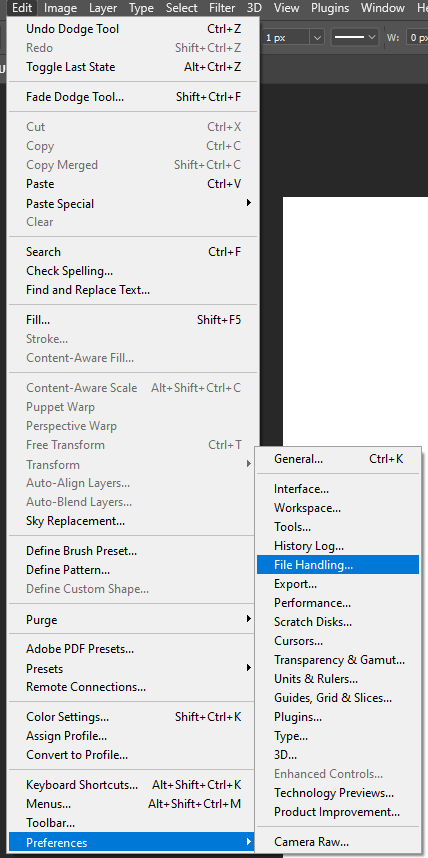Open File Handling preferences
The height and width of the screenshot is (858, 428).
(338, 565)
